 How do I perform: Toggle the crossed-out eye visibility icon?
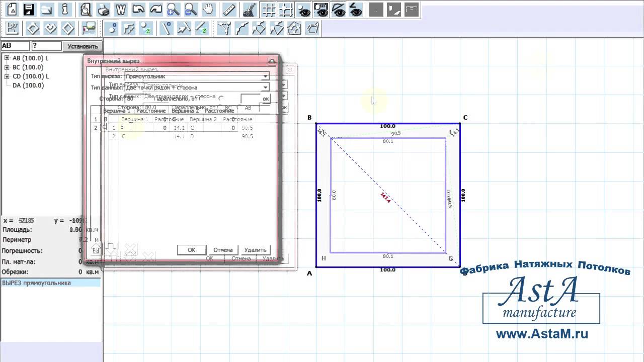[338, 9]
